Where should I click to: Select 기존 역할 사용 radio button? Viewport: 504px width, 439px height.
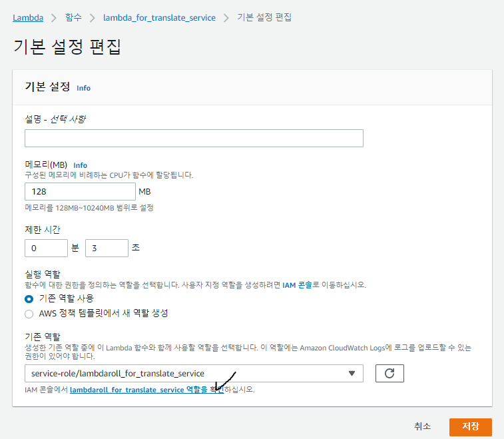29,299
